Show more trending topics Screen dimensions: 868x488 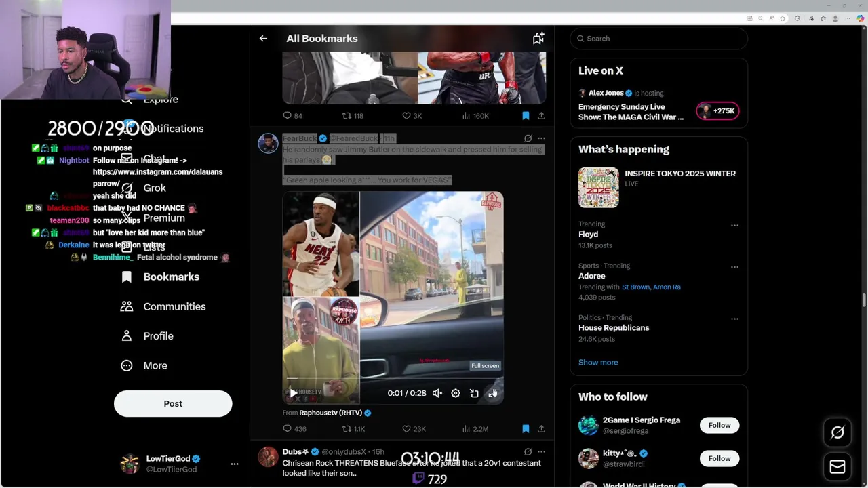click(x=598, y=363)
